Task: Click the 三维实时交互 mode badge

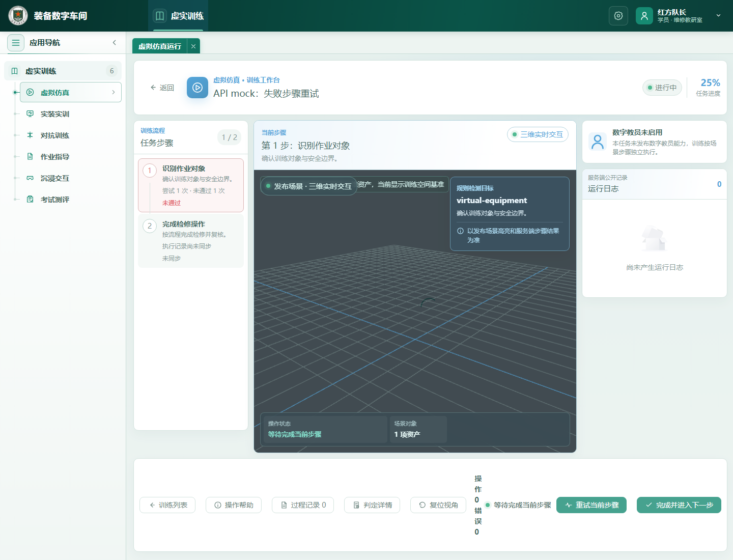Action: 538,134
